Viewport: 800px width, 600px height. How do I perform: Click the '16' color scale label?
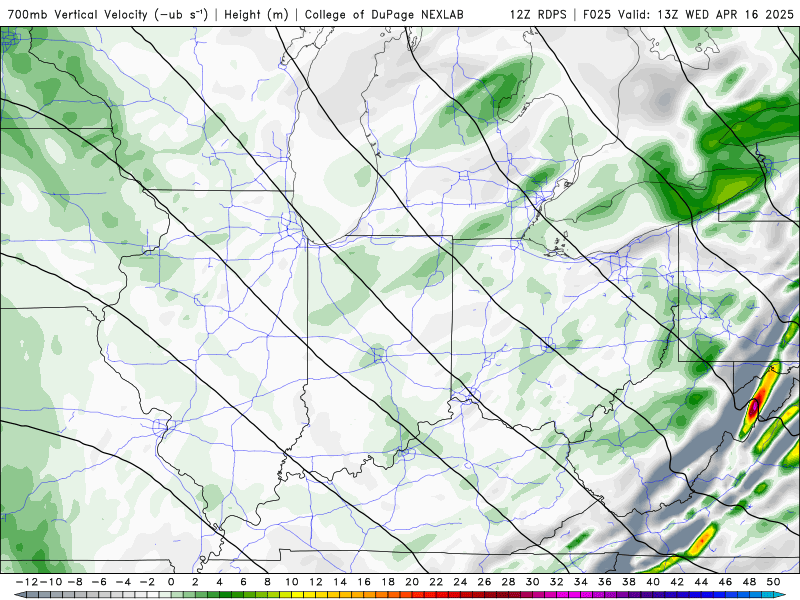(364, 582)
